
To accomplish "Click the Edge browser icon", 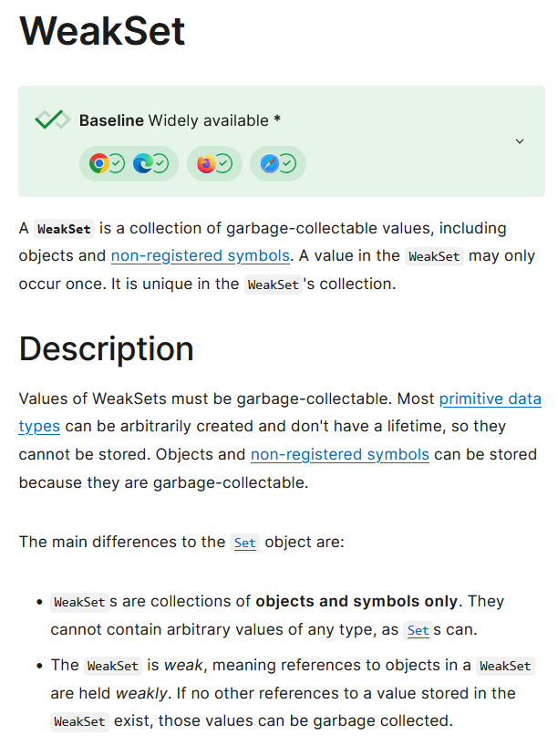I will pyautogui.click(x=142, y=163).
